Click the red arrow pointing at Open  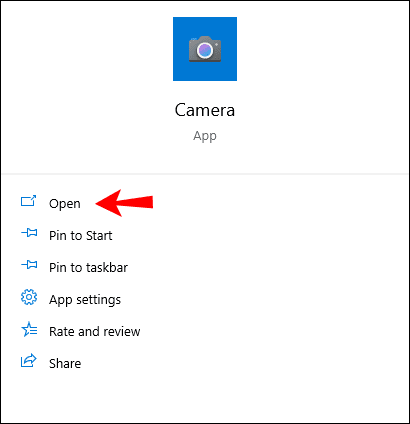point(124,202)
